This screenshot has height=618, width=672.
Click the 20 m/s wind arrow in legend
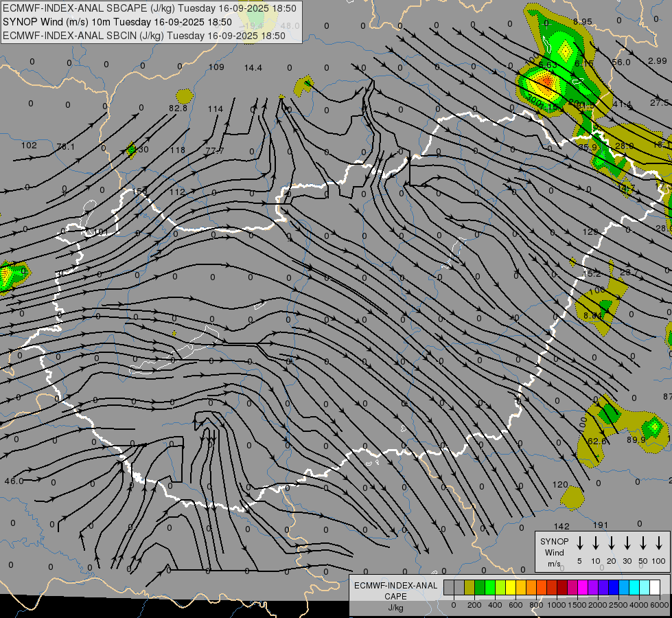[x=611, y=543]
